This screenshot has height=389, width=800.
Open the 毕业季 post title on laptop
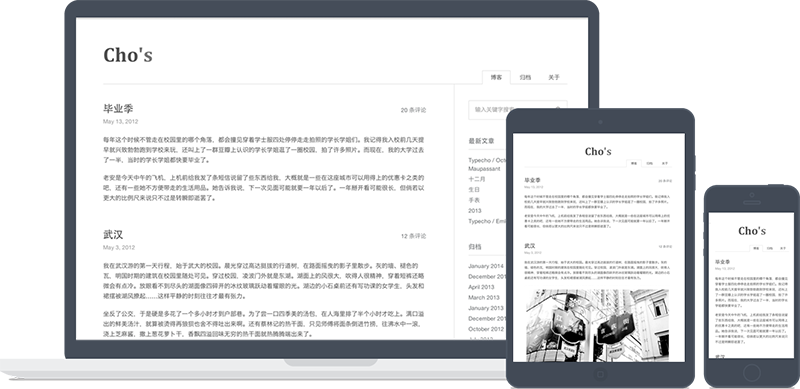click(118, 109)
